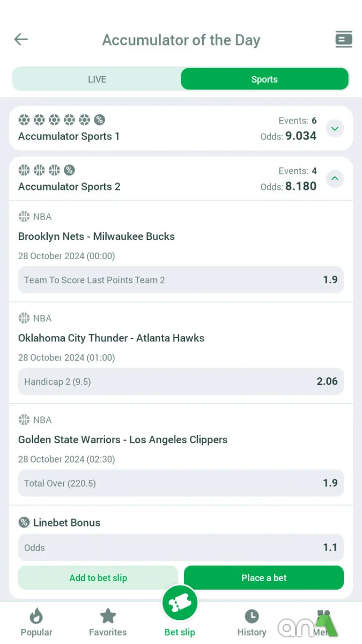Image resolution: width=362 pixels, height=644 pixels.
Task: Tap the Bet slip ticket icon
Action: point(180,603)
